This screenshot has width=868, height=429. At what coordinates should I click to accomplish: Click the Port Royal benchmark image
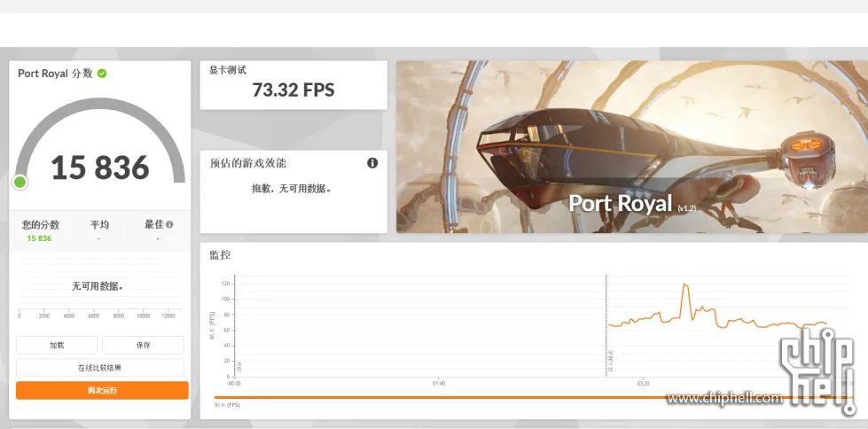(x=632, y=146)
